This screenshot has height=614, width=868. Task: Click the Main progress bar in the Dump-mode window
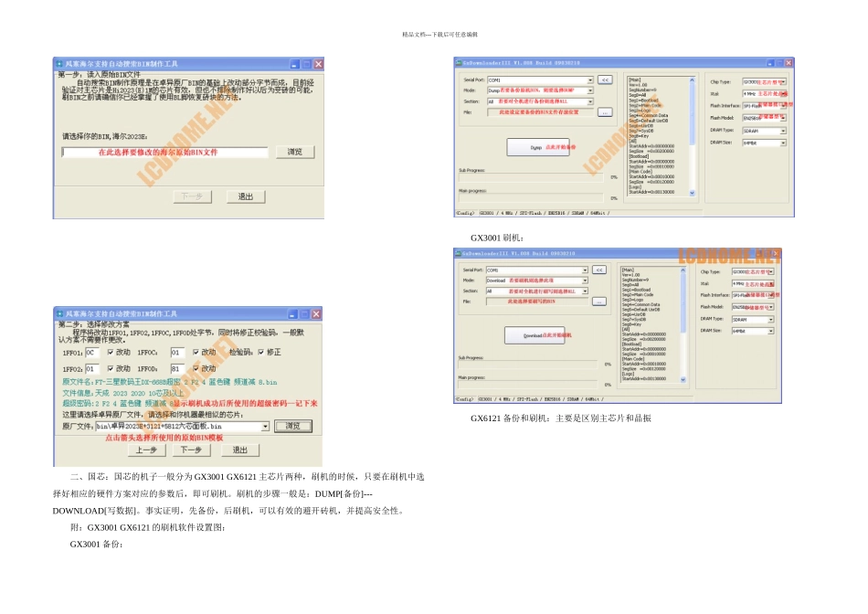click(x=532, y=197)
